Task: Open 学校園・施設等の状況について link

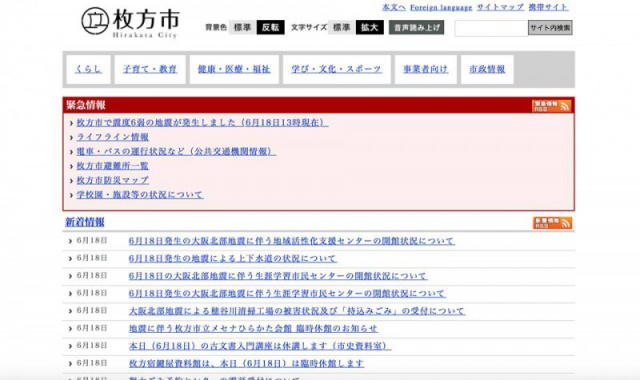Action: [140, 195]
